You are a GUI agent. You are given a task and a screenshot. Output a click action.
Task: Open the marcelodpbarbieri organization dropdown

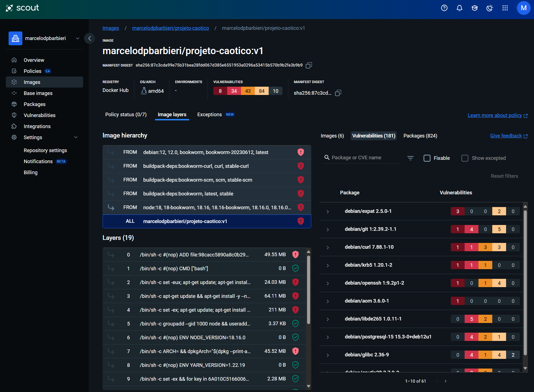pyautogui.click(x=78, y=38)
